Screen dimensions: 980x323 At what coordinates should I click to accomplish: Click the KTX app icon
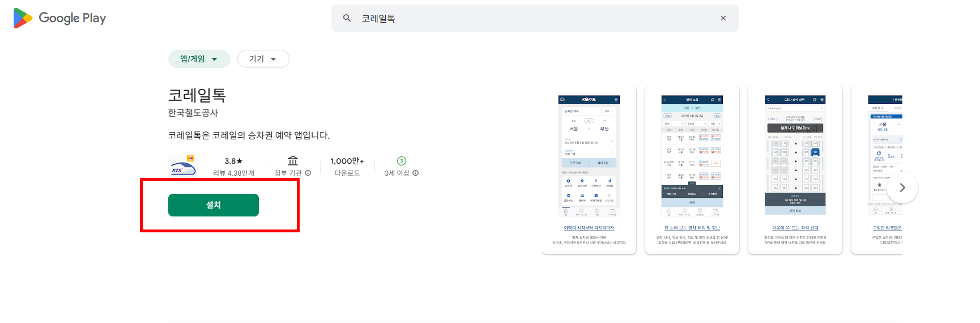tap(183, 166)
